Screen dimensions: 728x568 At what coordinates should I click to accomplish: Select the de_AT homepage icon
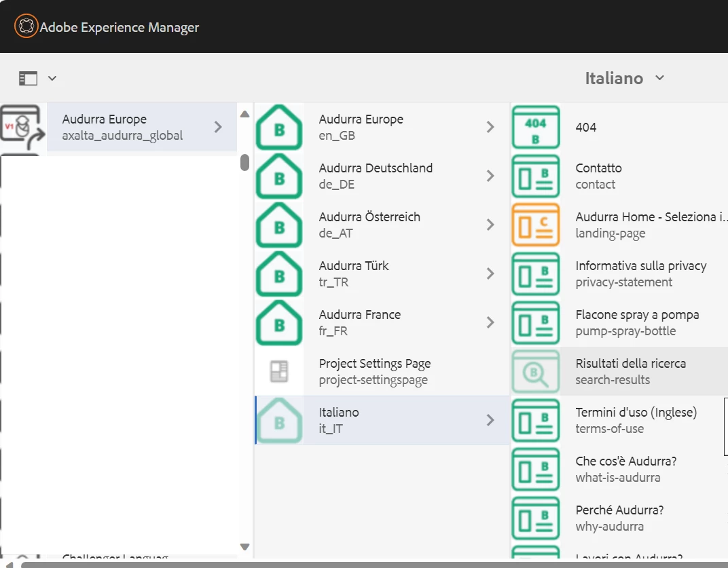(x=279, y=225)
